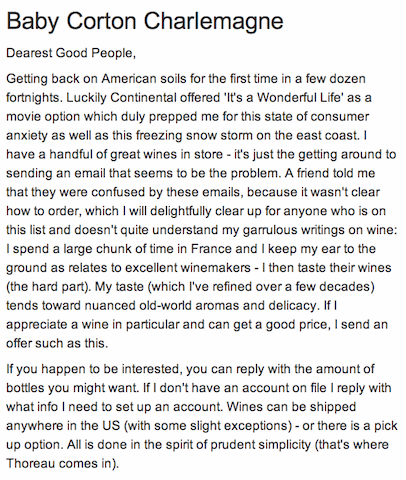The width and height of the screenshot is (406, 480).
Task: Click the Baby Corton Charlemagne heading
Action: pos(145,22)
